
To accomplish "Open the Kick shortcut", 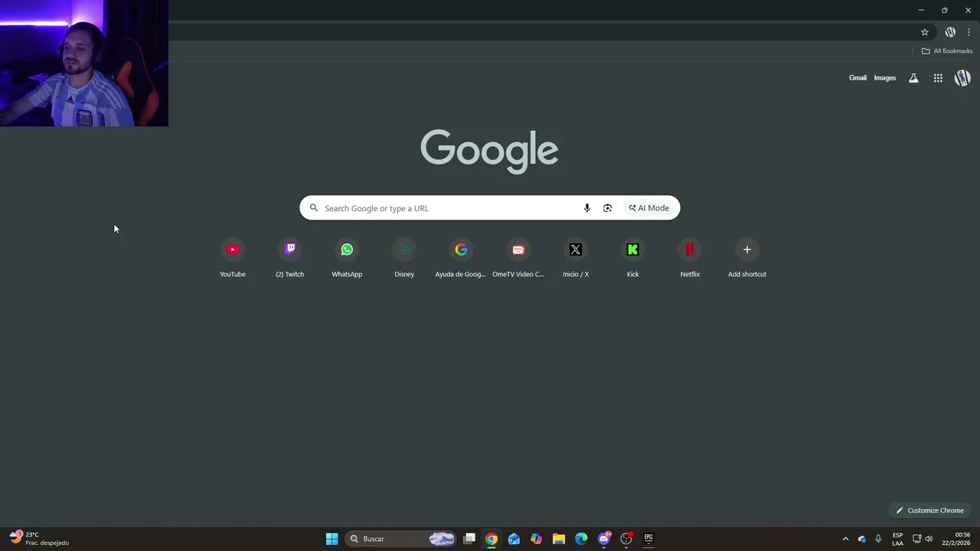I will coord(632,259).
